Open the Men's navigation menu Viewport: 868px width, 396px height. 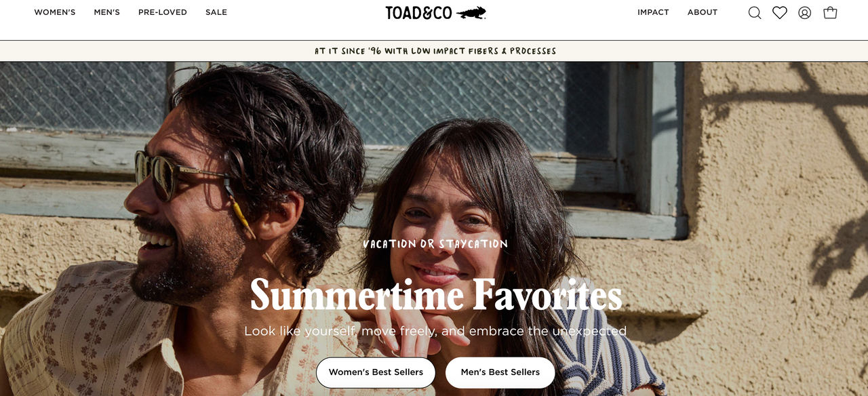pyautogui.click(x=107, y=12)
